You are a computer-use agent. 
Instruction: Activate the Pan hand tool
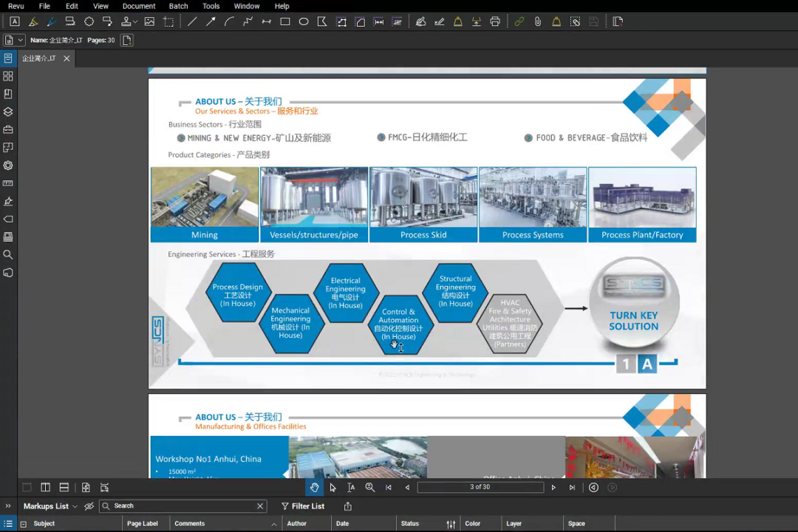(x=314, y=488)
